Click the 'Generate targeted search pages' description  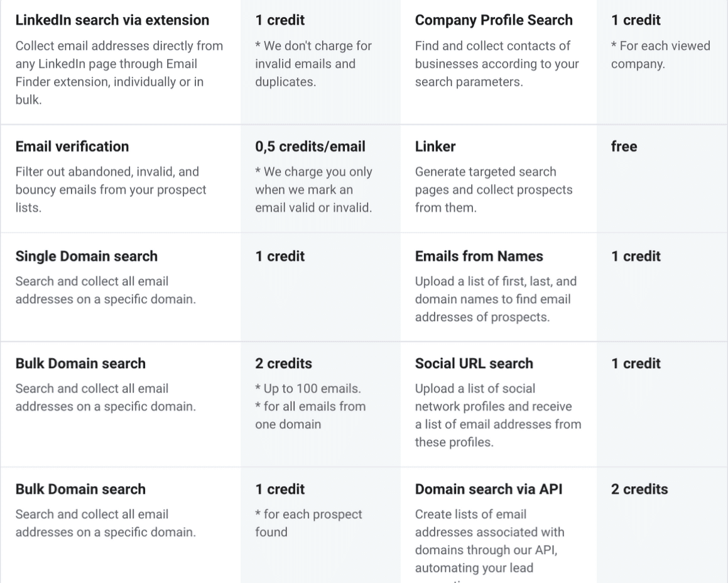coord(493,190)
